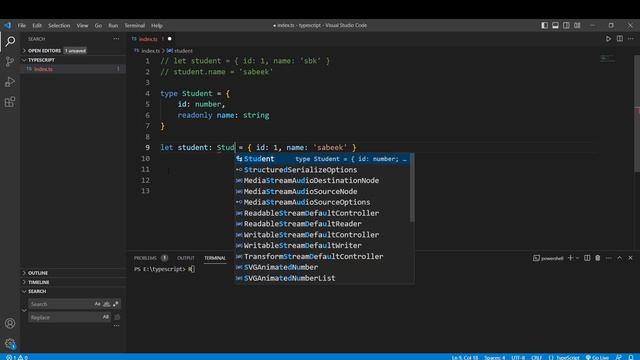640x360 pixels.
Task: Open the Terminal menu
Action: click(135, 25)
